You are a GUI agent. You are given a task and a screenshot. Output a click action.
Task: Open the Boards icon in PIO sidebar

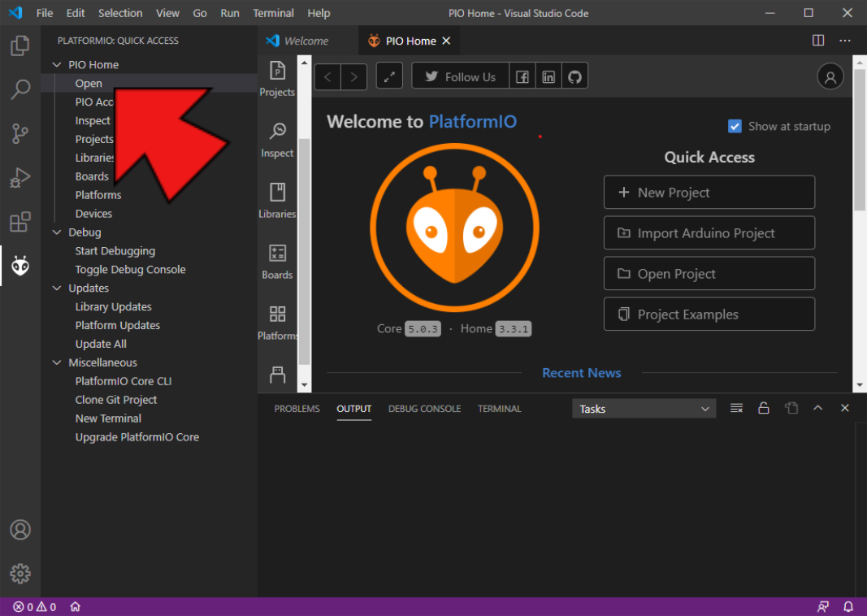click(277, 261)
